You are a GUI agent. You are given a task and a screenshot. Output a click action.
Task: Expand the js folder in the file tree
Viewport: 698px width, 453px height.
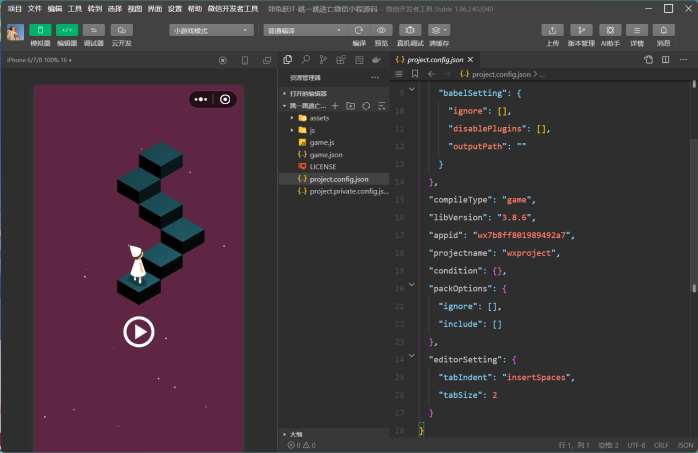[x=312, y=130]
